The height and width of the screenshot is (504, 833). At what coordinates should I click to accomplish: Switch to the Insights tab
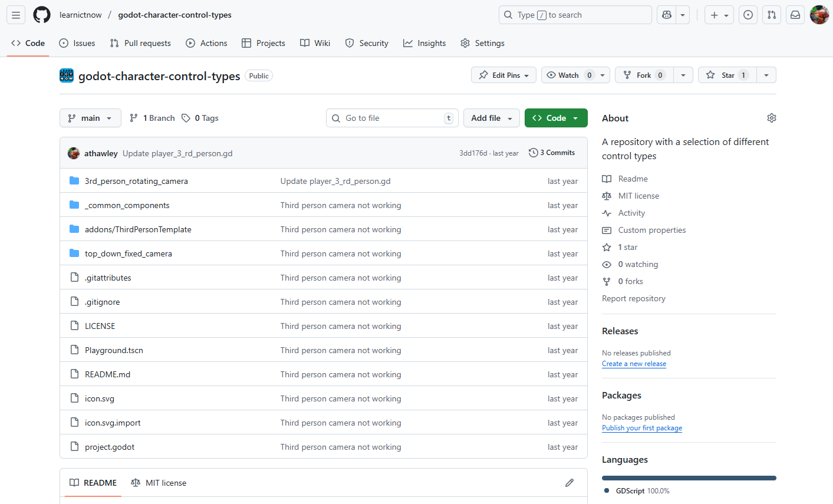pyautogui.click(x=424, y=42)
